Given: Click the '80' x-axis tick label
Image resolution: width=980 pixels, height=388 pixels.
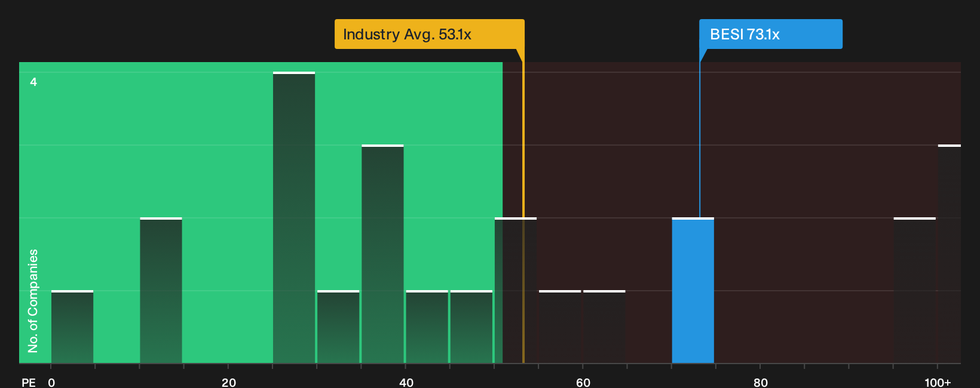Looking at the screenshot, I should click(x=761, y=382).
